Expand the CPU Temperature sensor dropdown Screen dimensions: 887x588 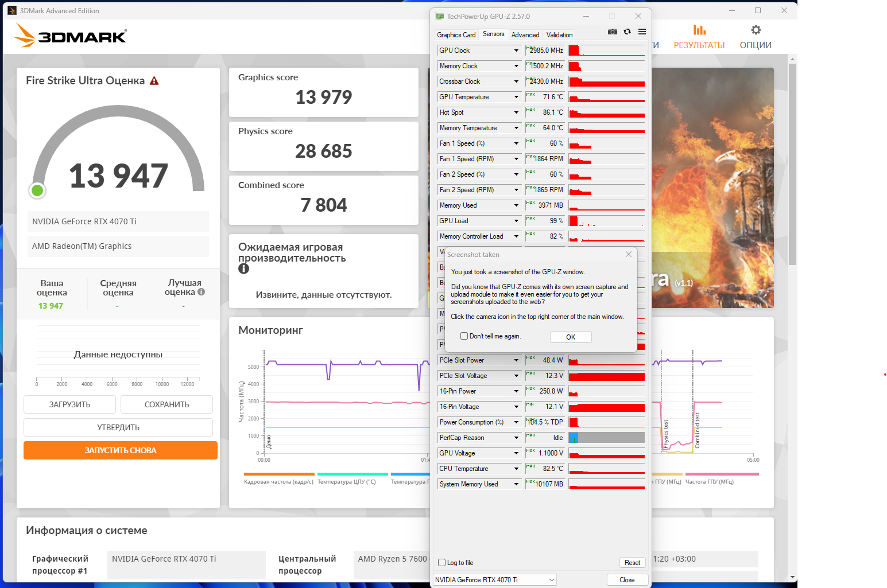pos(516,469)
